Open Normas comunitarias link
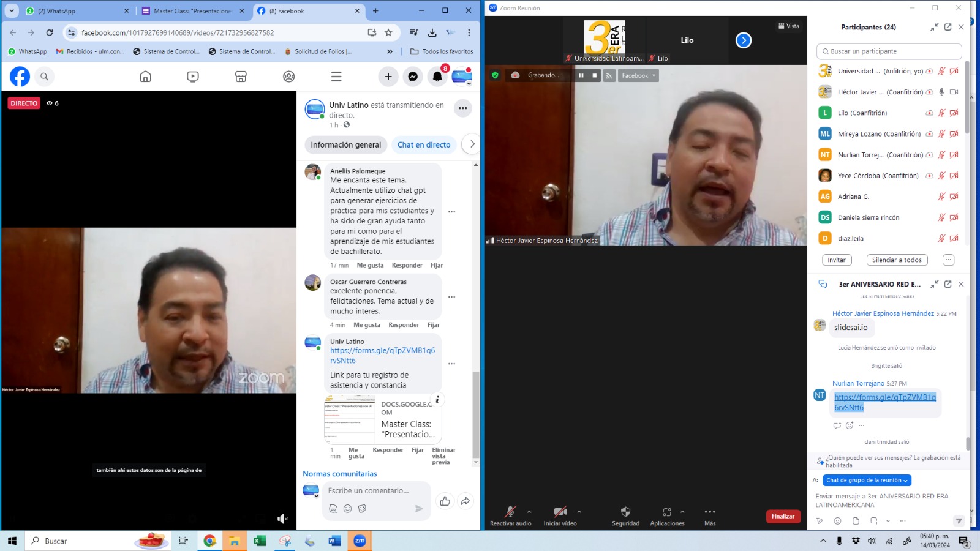 (x=340, y=474)
